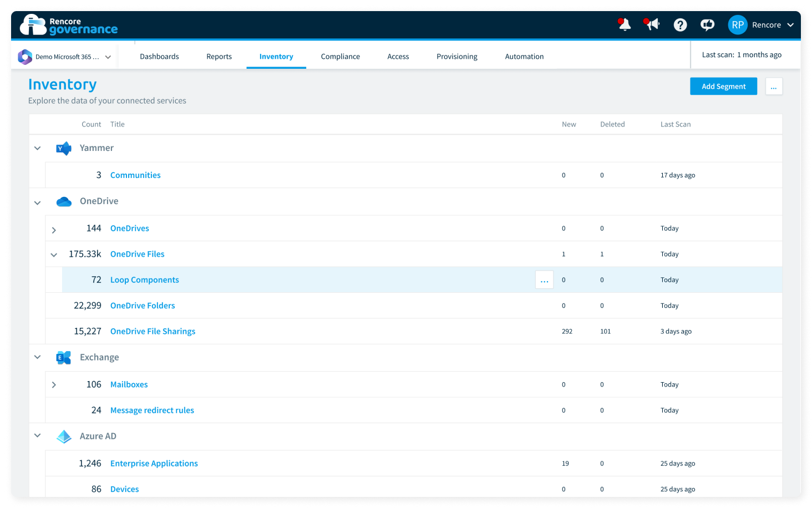Screen dimensions: 812x508
Task: Expand the Mailboxes row
Action: (54, 384)
